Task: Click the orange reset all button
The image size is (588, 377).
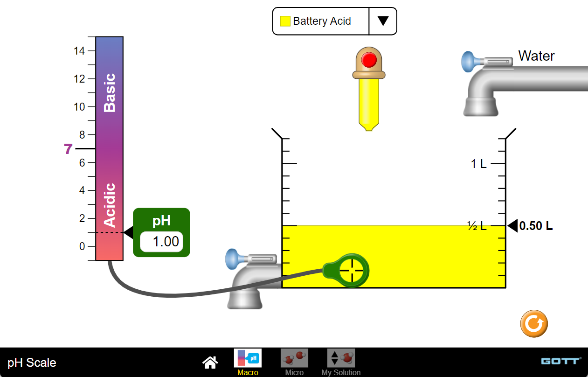Action: click(x=534, y=323)
